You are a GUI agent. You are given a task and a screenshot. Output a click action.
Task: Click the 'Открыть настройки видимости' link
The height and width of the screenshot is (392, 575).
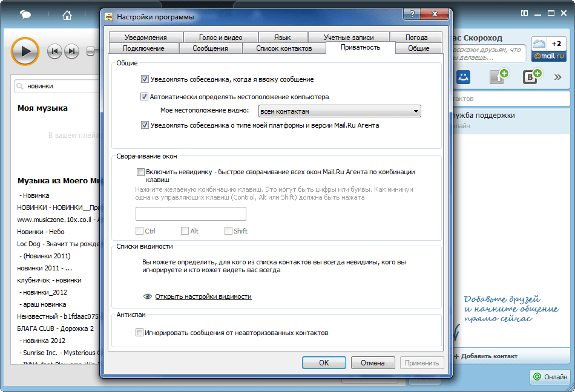[203, 297]
